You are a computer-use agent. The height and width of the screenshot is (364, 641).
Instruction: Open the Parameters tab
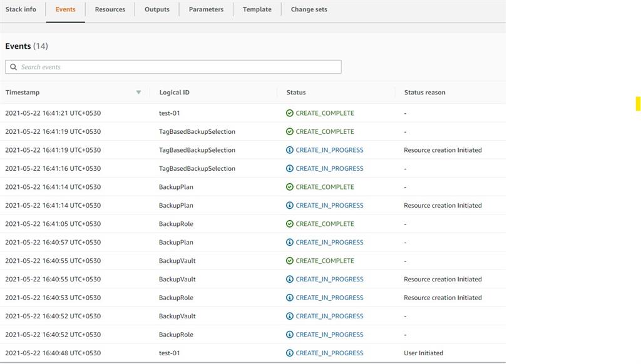click(x=206, y=9)
